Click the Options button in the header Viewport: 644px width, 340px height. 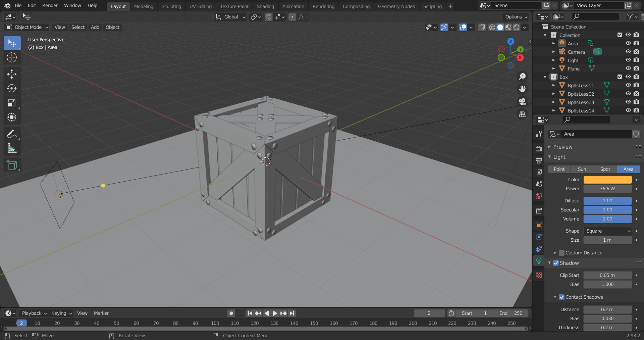[x=516, y=17]
